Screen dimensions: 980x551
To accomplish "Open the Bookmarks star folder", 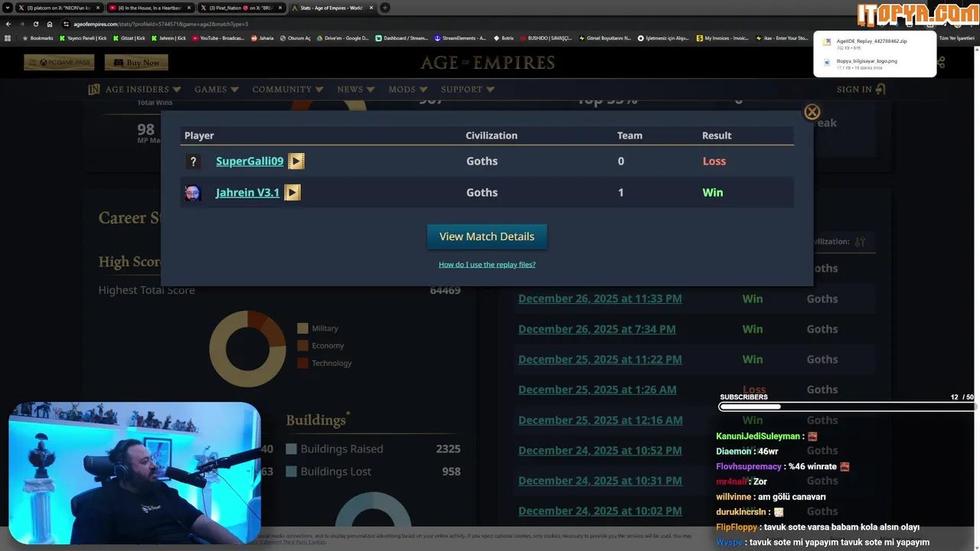I will [38, 37].
